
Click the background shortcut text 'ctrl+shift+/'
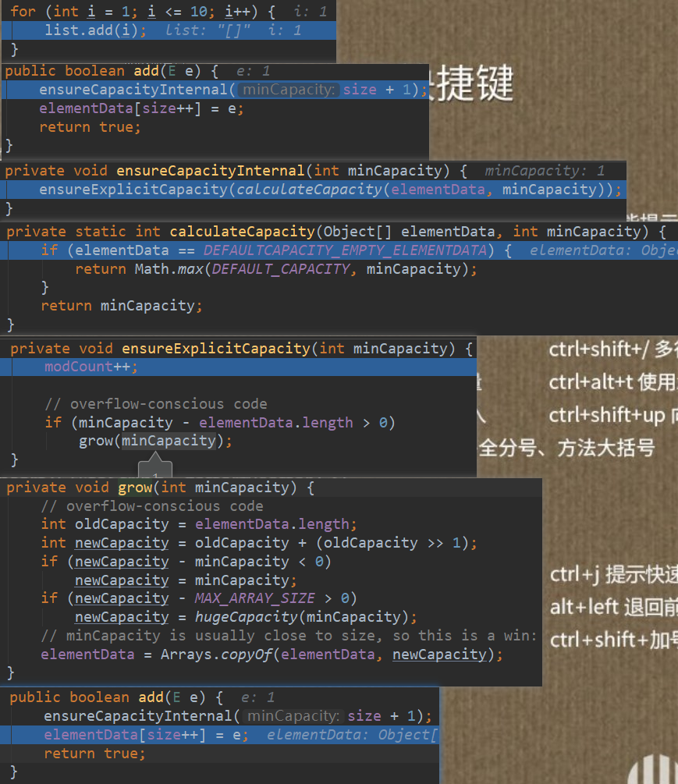(x=598, y=349)
